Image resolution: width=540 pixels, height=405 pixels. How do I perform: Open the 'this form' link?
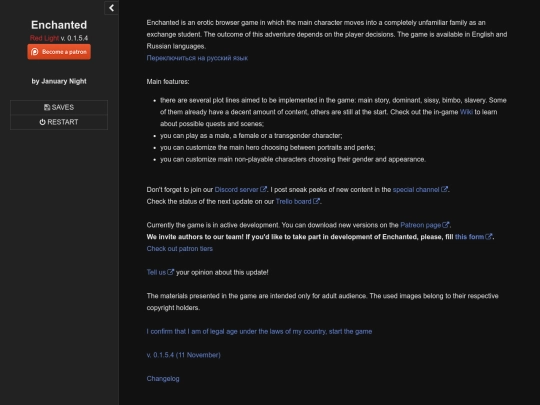(469, 237)
